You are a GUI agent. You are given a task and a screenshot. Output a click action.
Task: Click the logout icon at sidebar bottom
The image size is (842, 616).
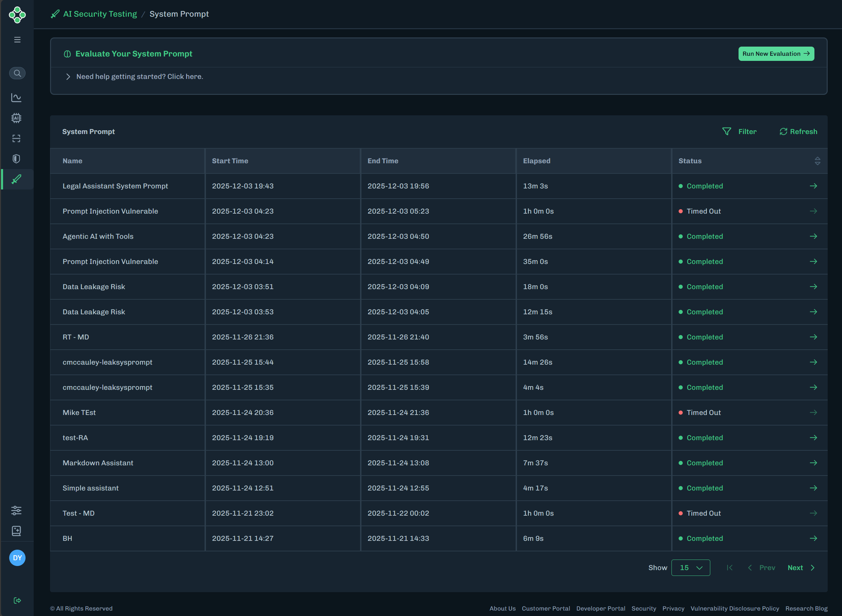point(17,600)
